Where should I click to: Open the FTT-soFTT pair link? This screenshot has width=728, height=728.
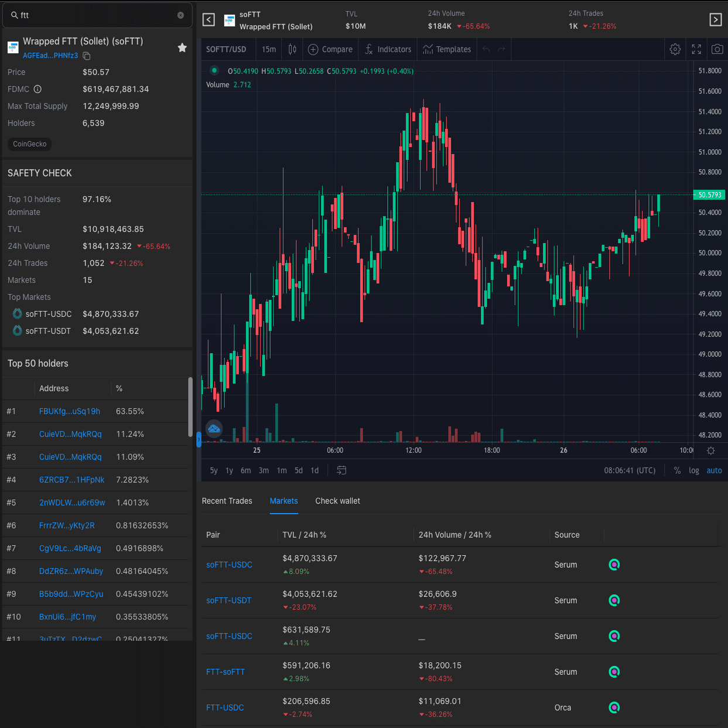tap(225, 672)
